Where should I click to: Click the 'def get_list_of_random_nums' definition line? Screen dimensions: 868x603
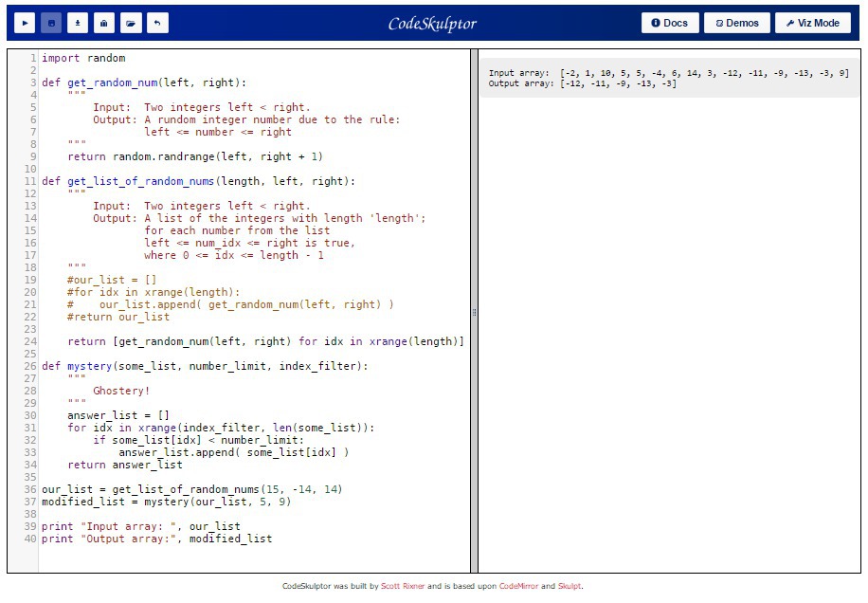(198, 181)
